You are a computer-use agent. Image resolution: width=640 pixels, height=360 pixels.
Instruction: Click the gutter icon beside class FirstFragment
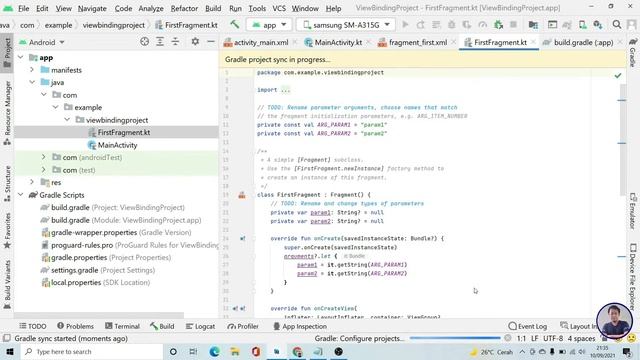[x=242, y=195]
